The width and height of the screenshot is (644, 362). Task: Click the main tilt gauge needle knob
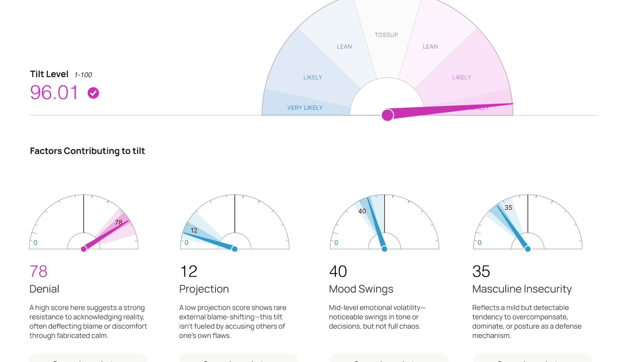click(388, 115)
